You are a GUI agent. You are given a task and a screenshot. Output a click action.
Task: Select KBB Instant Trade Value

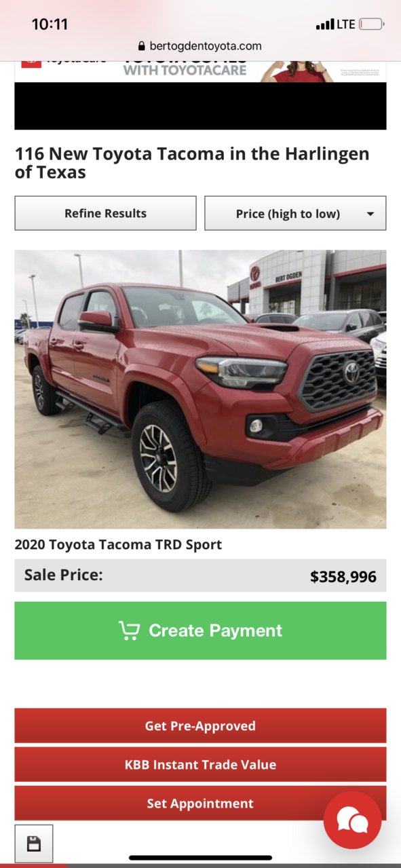coord(200,764)
